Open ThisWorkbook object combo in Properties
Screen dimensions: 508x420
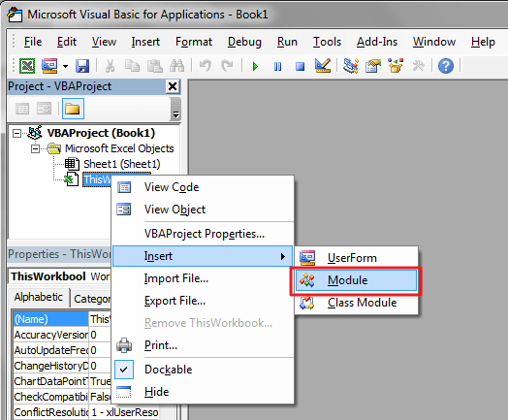(x=60, y=276)
